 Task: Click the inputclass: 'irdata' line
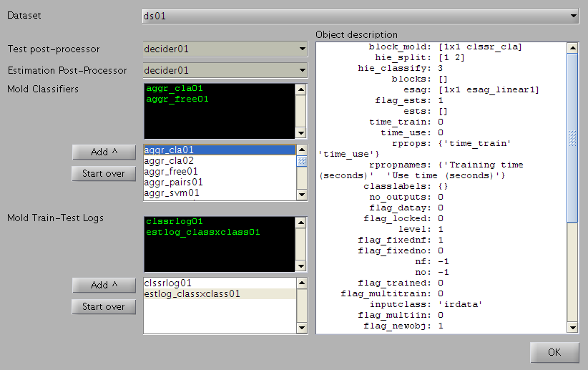coord(426,304)
